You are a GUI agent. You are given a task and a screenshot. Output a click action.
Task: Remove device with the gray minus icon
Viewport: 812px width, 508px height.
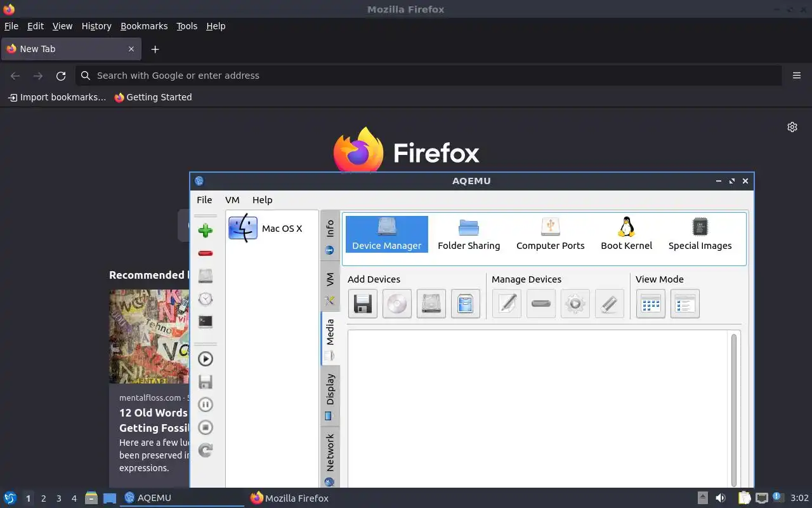point(541,304)
